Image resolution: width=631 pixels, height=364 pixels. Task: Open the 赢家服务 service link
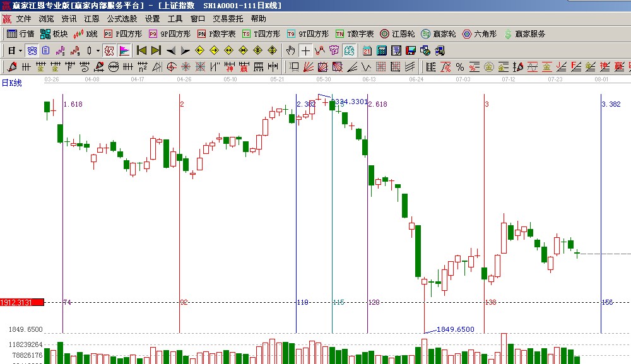[524, 34]
